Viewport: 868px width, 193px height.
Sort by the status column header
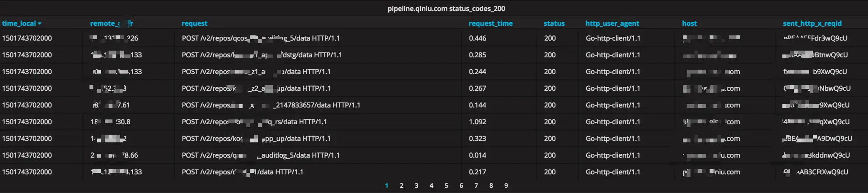pyautogui.click(x=554, y=23)
